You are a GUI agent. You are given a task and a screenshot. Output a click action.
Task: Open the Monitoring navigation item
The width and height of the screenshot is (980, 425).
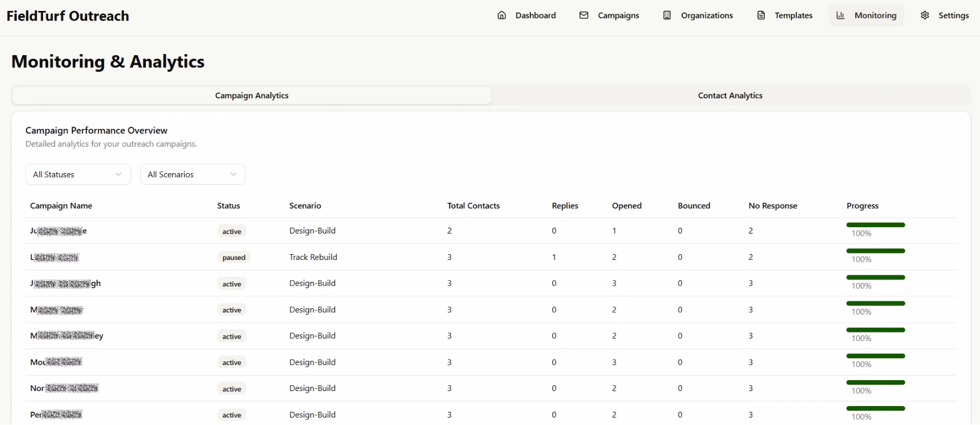(866, 16)
